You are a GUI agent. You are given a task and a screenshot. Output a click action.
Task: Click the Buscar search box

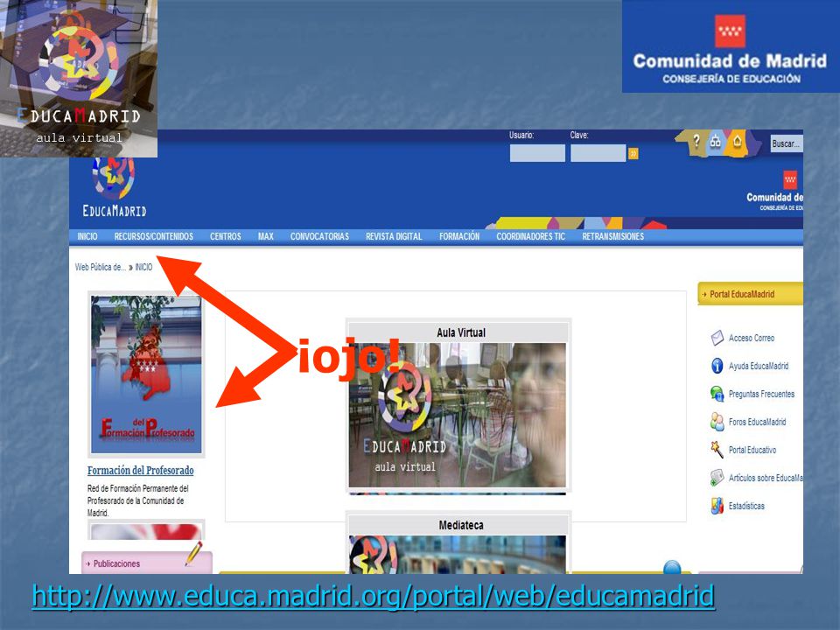point(787,143)
